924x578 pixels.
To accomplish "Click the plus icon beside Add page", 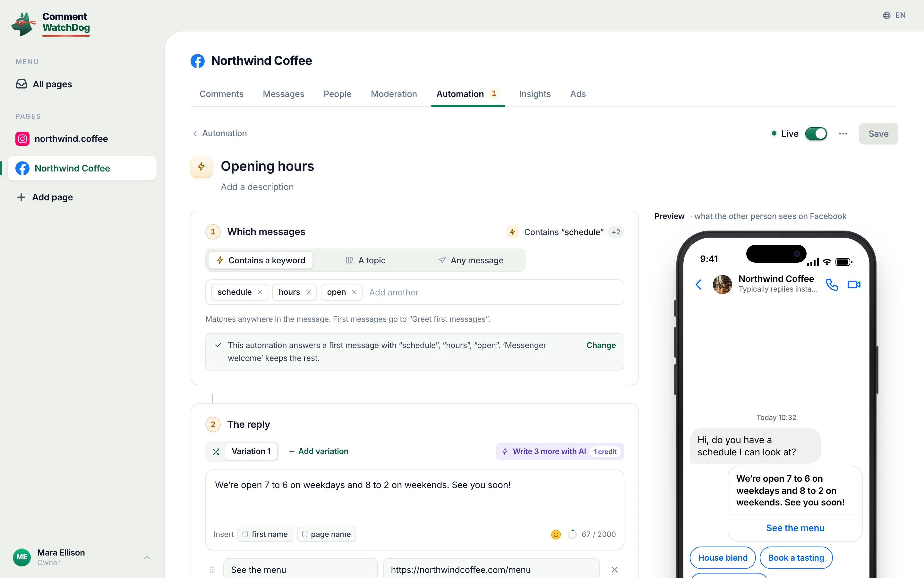I will click(21, 197).
